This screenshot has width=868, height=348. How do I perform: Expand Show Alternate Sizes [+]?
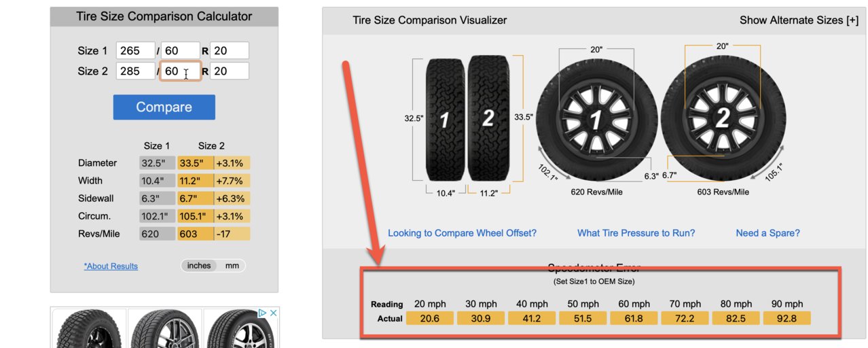coord(799,20)
